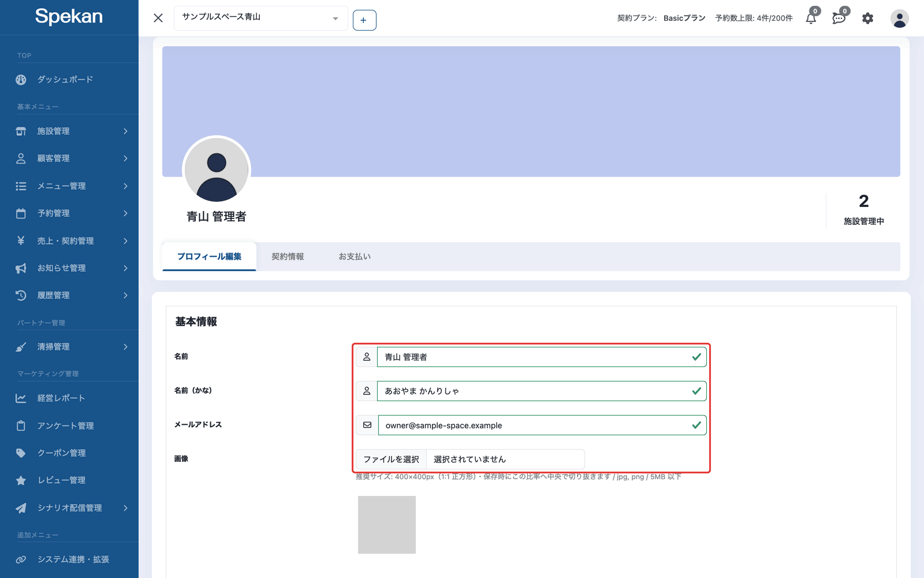
Task: Click the 基本情報 section heading
Action: pos(196,322)
